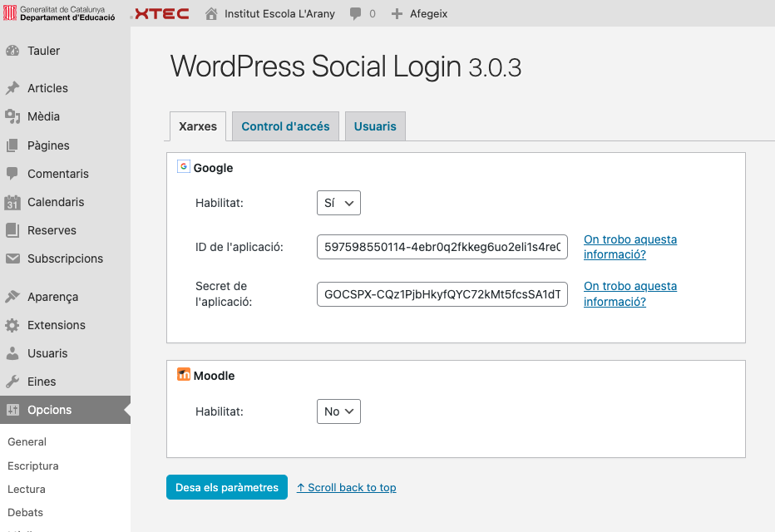Click the ID de l'aplicació field
This screenshot has width=775, height=532.
click(442, 247)
